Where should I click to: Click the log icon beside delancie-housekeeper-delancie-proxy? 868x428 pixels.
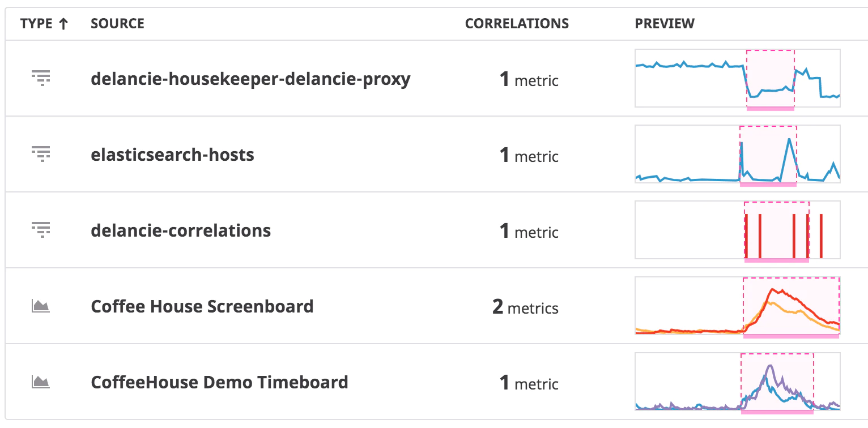click(x=41, y=78)
